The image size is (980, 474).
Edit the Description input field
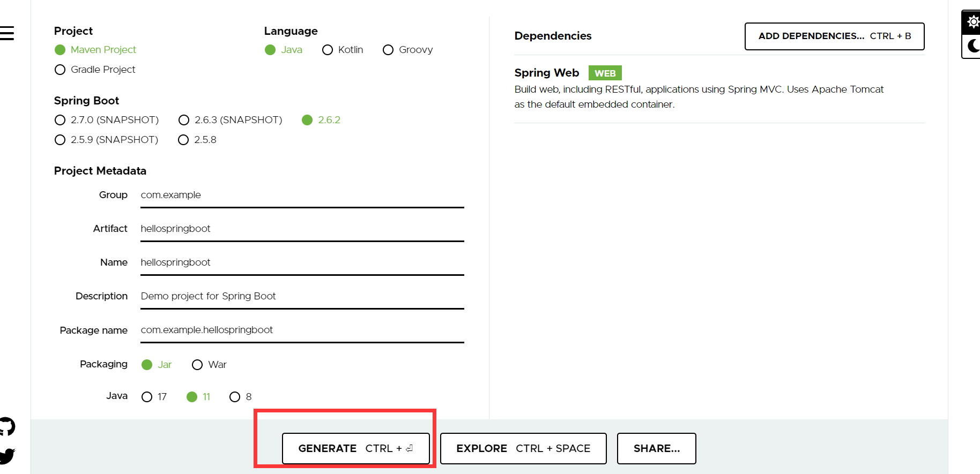(302, 297)
